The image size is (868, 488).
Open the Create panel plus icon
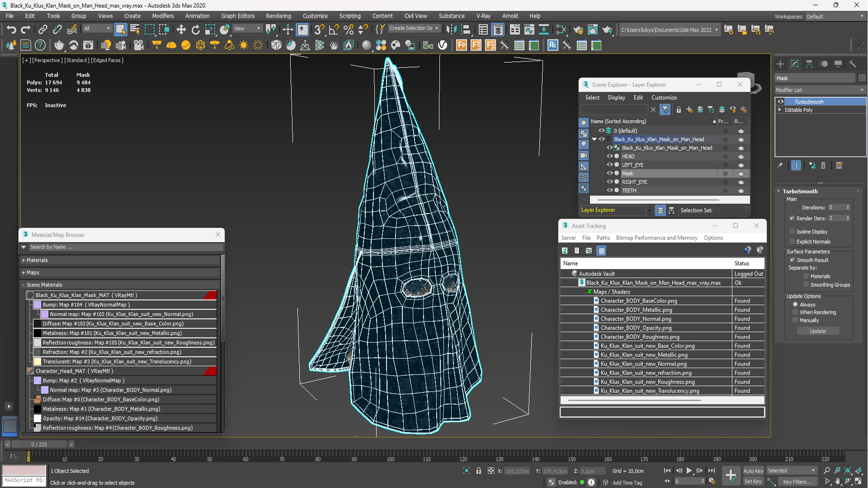pos(780,64)
